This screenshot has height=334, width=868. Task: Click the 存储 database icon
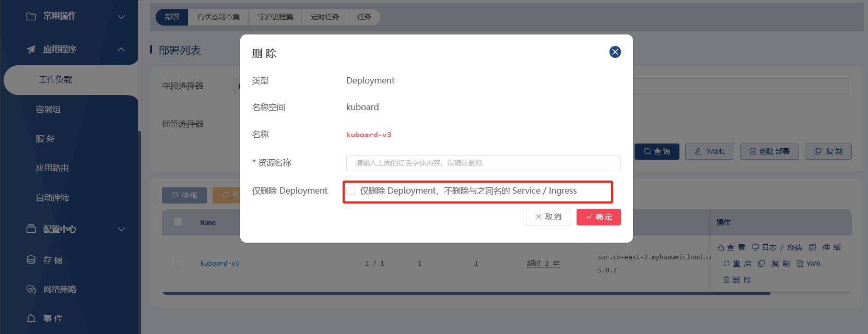click(x=31, y=260)
